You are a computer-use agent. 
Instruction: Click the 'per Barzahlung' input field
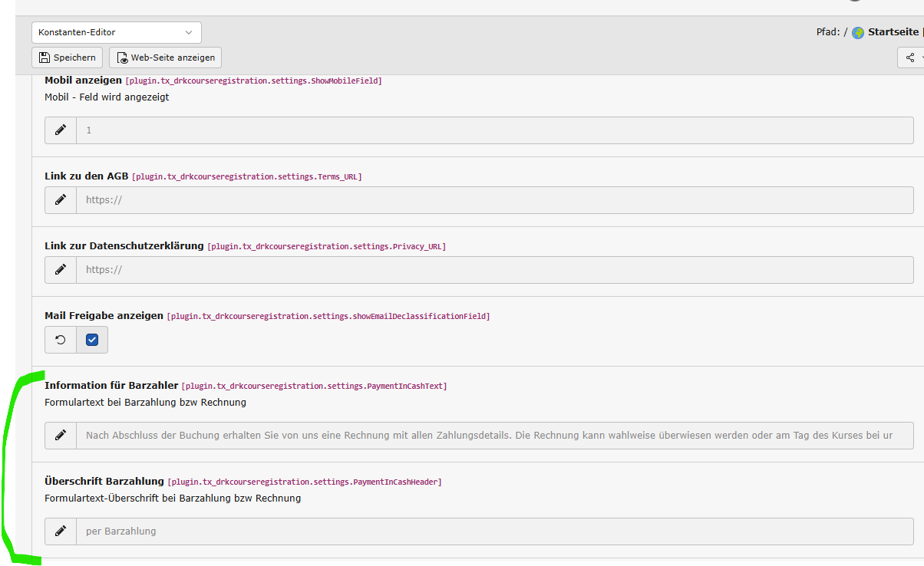coord(494,531)
